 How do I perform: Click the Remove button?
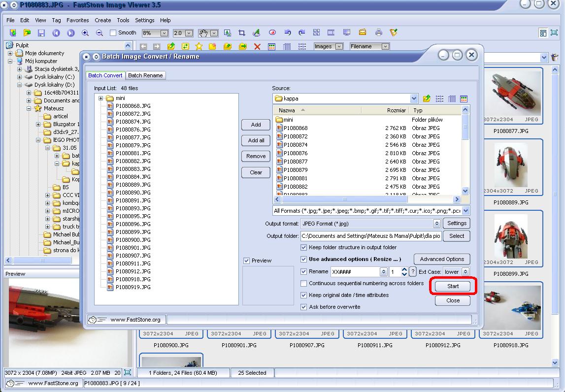(256, 157)
